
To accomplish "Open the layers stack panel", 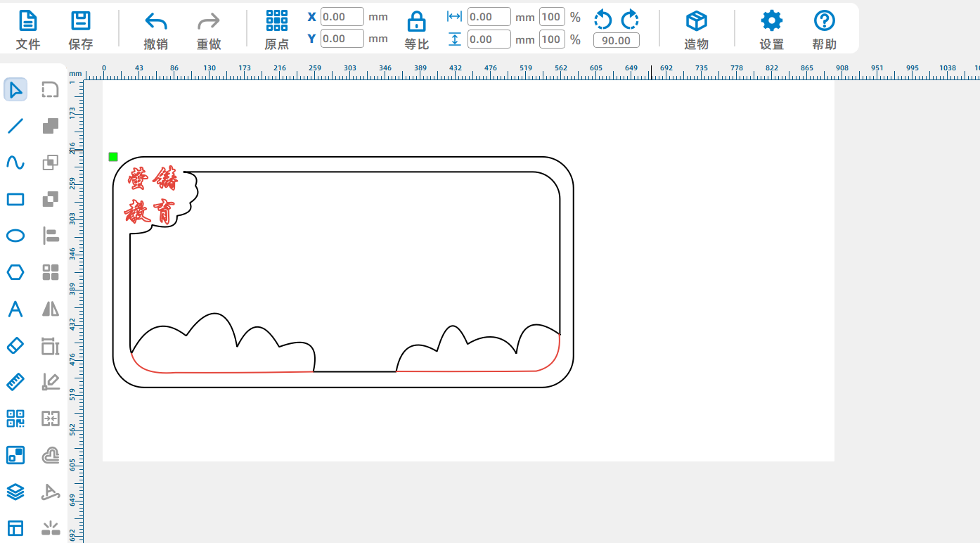I will point(15,492).
